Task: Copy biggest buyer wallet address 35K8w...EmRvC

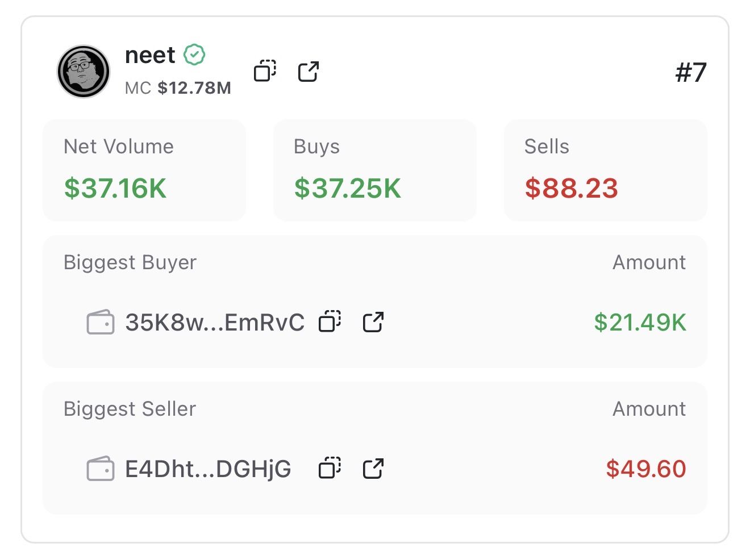Action: pos(330,321)
